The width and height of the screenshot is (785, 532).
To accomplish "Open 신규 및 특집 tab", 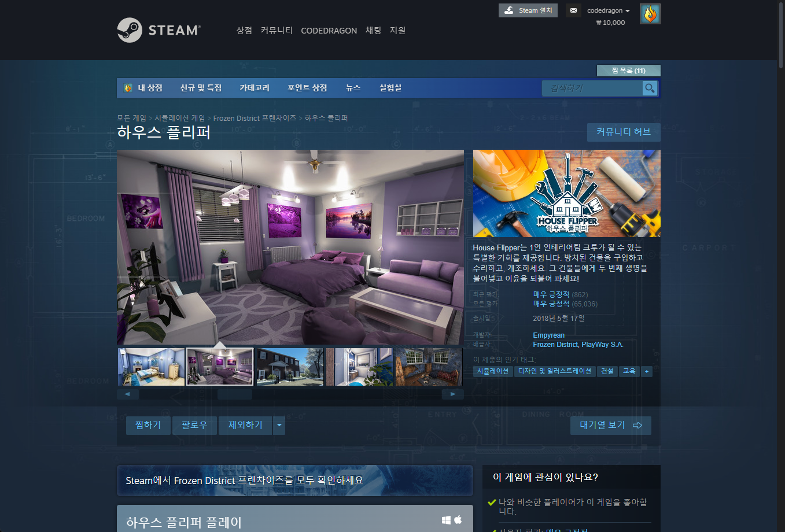I will (201, 88).
